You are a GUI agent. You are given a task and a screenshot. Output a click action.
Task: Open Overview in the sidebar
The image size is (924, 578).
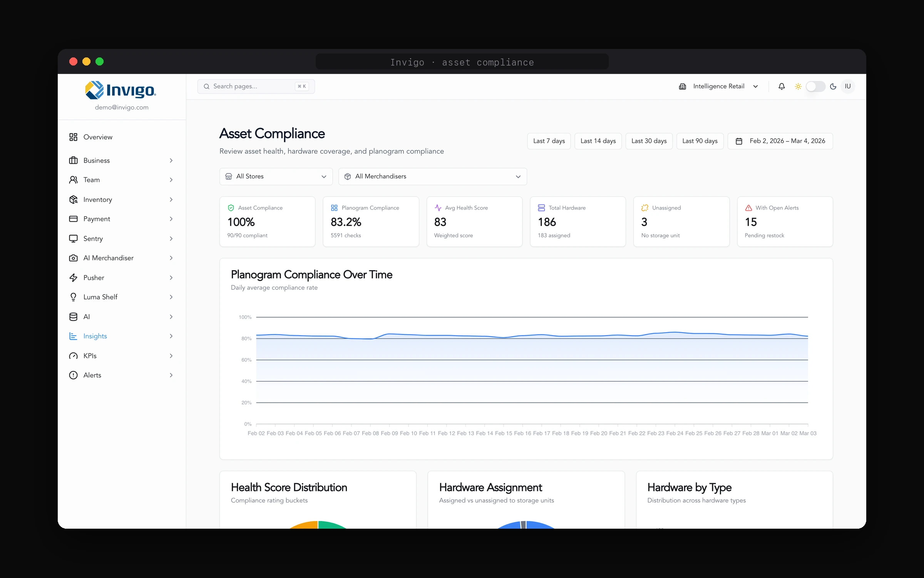click(122, 137)
